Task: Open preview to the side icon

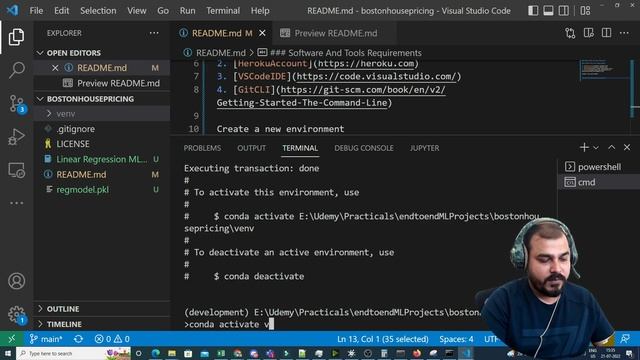Action: [588, 33]
